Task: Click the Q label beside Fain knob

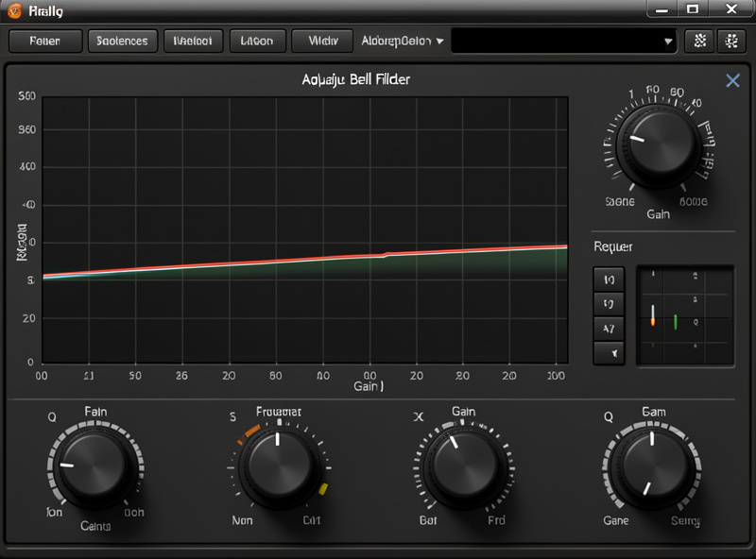Action: [x=52, y=417]
